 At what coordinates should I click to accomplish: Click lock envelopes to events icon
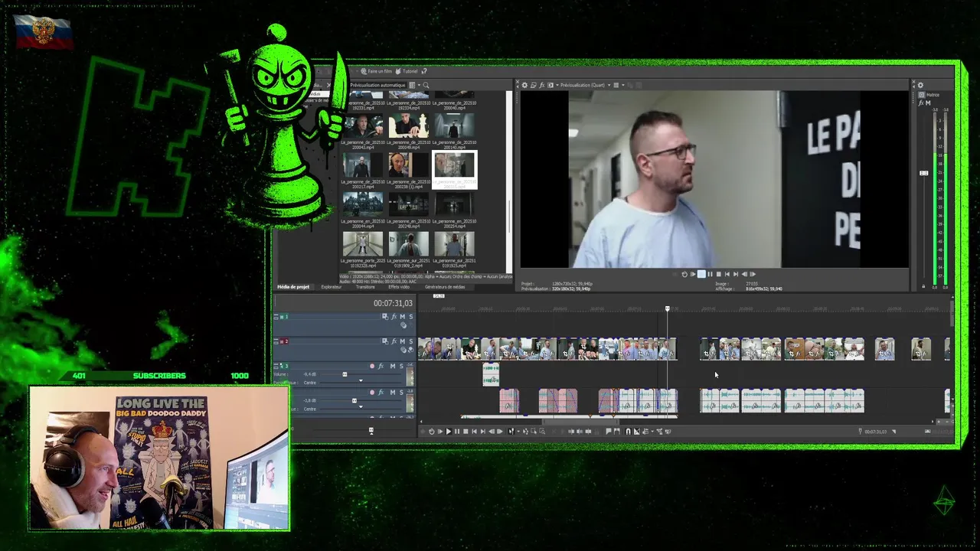[x=659, y=431]
